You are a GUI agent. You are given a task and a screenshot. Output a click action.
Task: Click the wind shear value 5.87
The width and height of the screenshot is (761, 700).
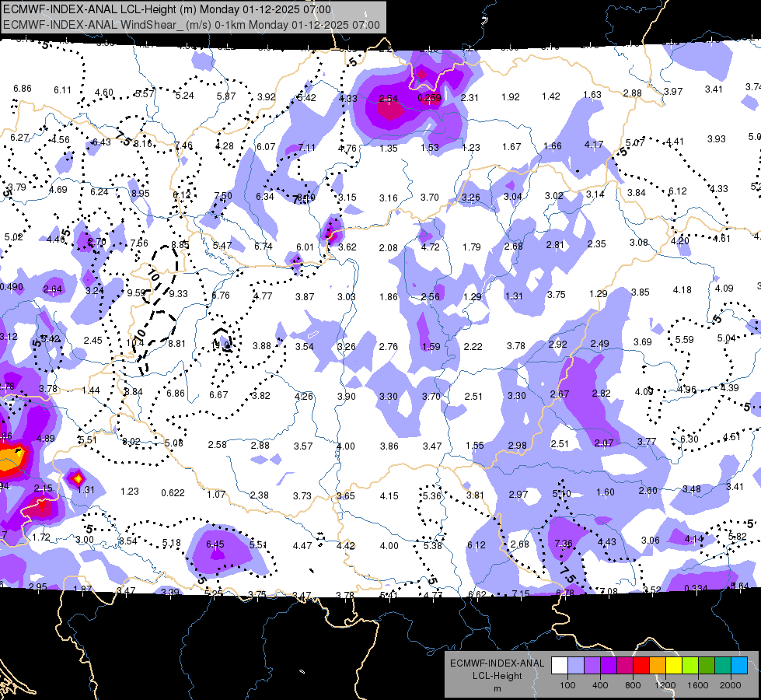226,96
